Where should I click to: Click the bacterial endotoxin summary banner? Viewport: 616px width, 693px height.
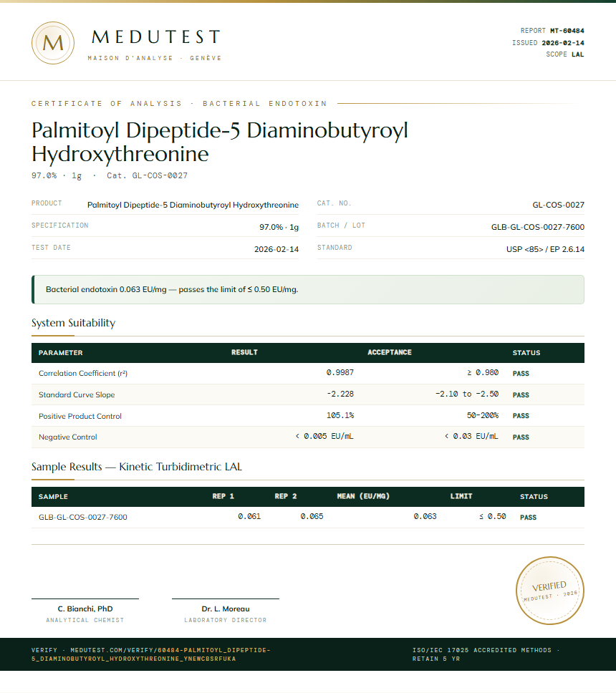tap(308, 289)
